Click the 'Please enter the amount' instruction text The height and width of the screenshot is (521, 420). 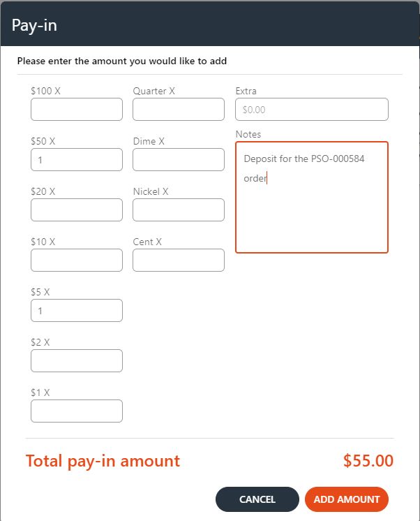point(122,61)
